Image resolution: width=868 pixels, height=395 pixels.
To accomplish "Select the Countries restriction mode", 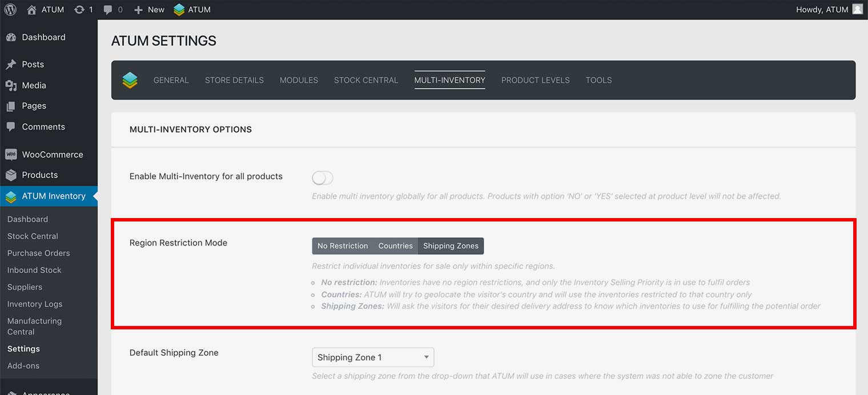I will [395, 246].
